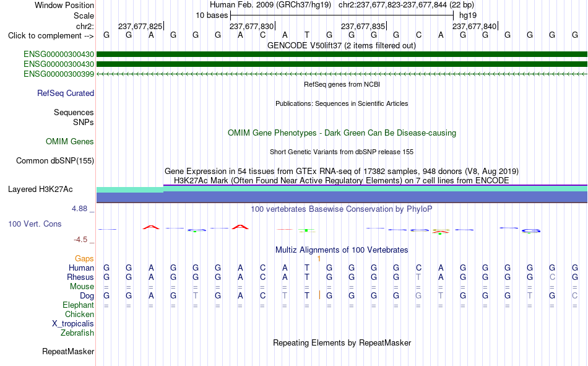Viewport: 588px width, 366px height.
Task: Click the 237,677,830 coordinate label
Action: (252, 26)
